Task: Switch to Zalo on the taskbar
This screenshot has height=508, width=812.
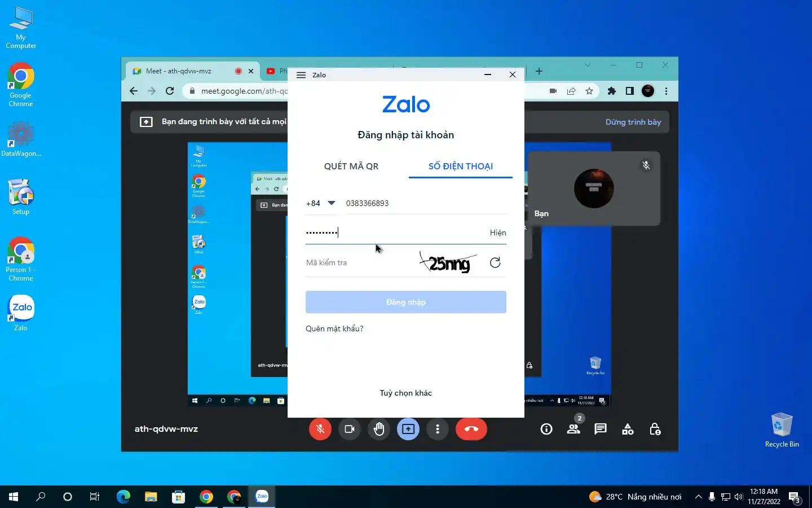Action: click(262, 497)
